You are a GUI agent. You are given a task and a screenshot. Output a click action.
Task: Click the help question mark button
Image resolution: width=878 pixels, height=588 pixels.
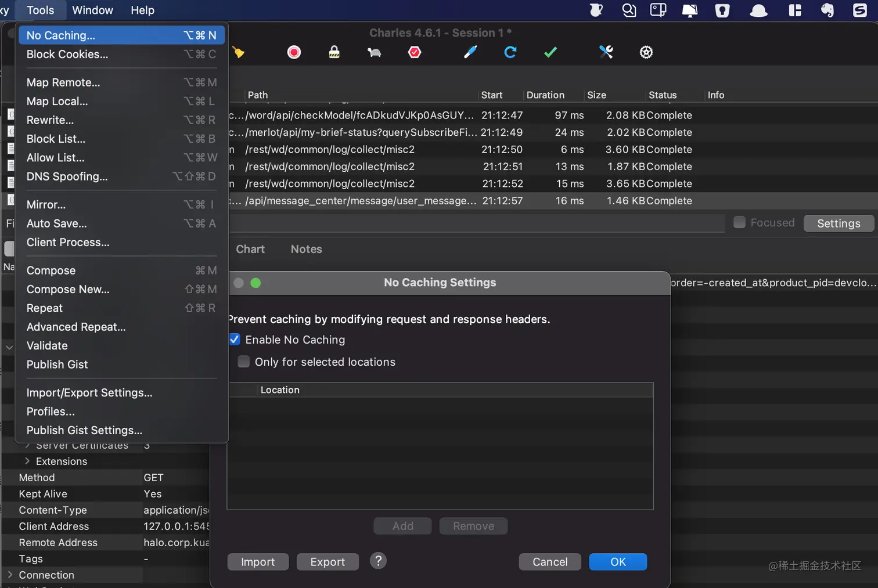point(378,561)
